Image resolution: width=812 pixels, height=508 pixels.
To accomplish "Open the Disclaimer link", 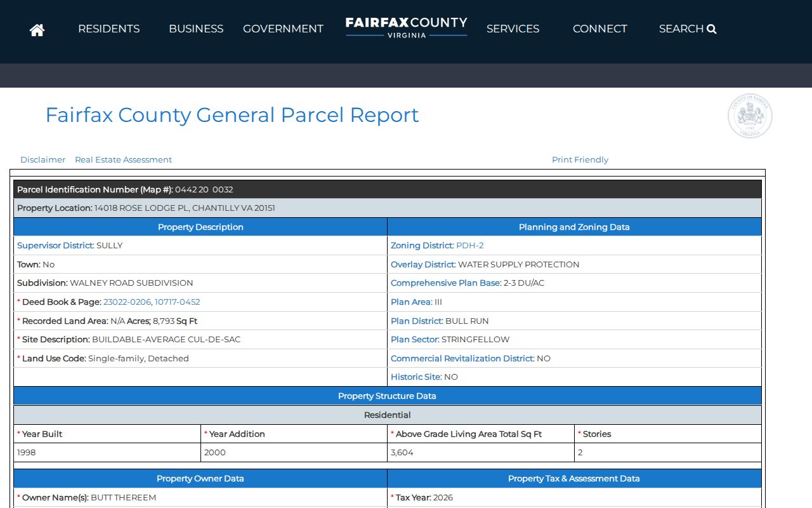I will point(43,160).
